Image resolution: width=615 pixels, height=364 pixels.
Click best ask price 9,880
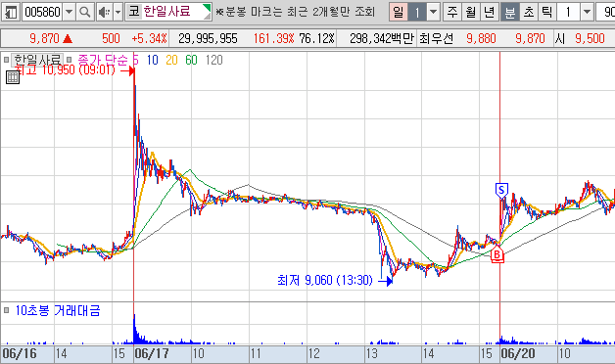pos(481,38)
